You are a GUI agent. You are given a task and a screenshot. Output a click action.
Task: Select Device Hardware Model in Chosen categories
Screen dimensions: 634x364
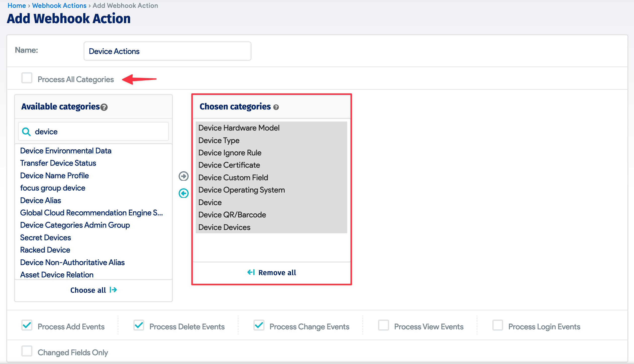point(239,128)
